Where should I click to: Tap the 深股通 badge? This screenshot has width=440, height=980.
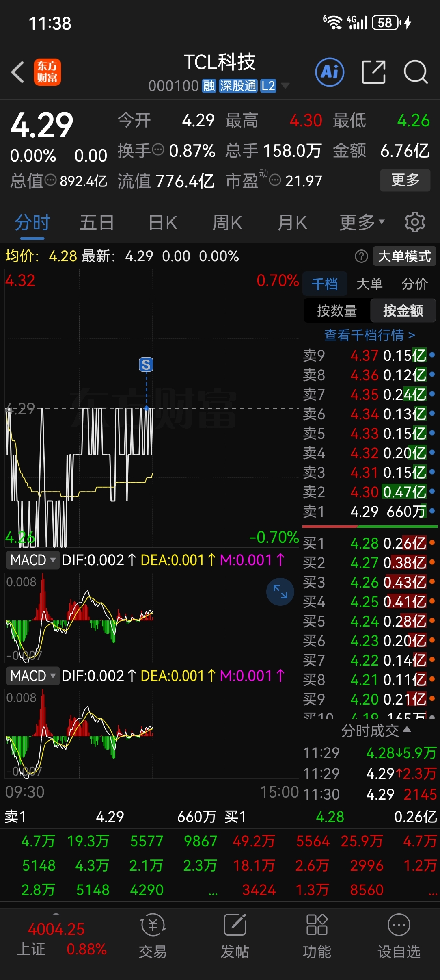238,86
